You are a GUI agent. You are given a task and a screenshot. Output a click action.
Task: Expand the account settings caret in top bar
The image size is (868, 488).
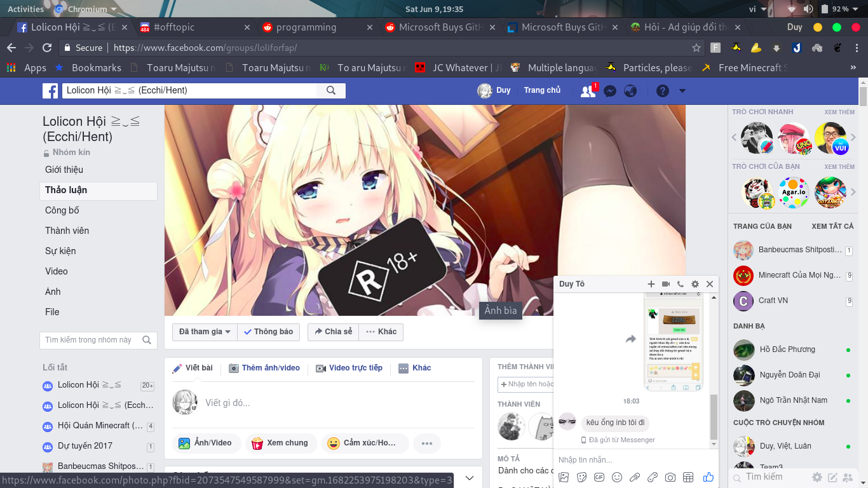click(x=682, y=91)
